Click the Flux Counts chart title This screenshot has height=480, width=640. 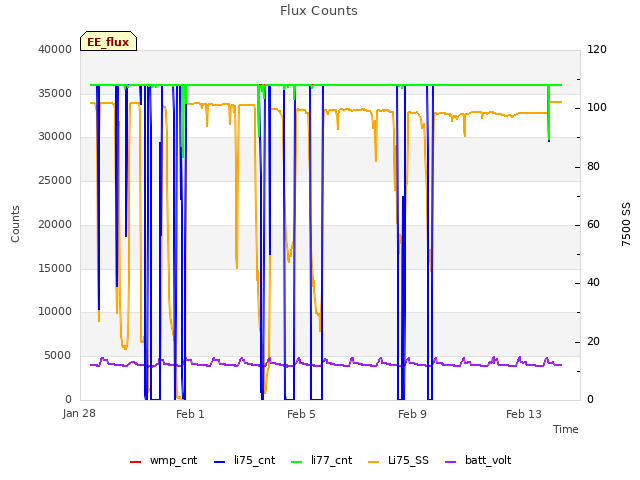[319, 11]
